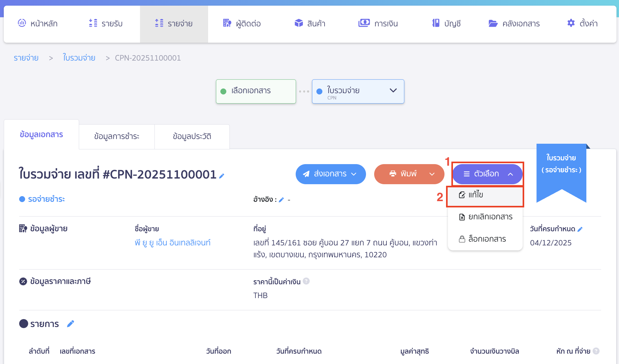Click pencil icon next to วันที่ครบกำหนด
619x364 pixels.
tap(580, 229)
